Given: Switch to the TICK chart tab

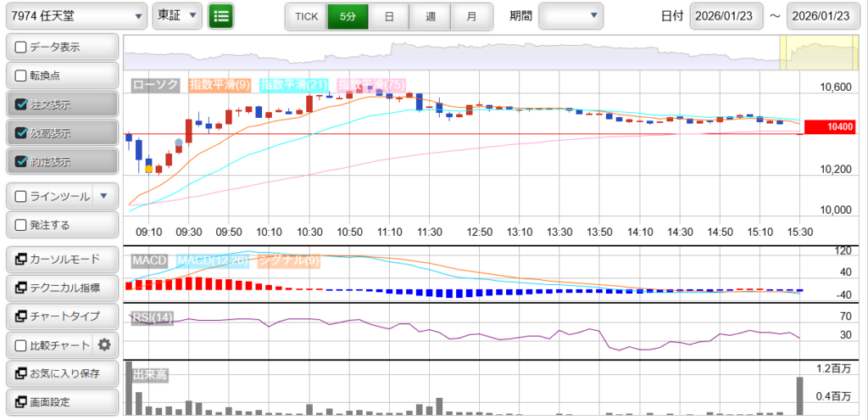Looking at the screenshot, I should tap(305, 16).
